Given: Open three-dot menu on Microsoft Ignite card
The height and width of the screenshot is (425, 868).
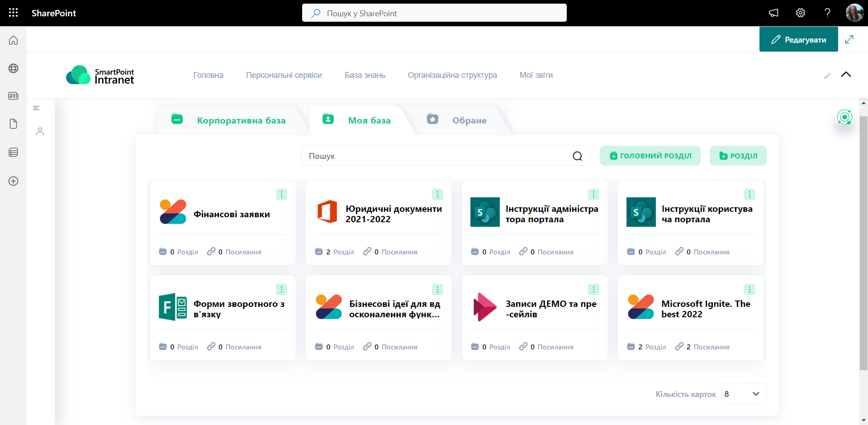Looking at the screenshot, I should click(x=749, y=289).
